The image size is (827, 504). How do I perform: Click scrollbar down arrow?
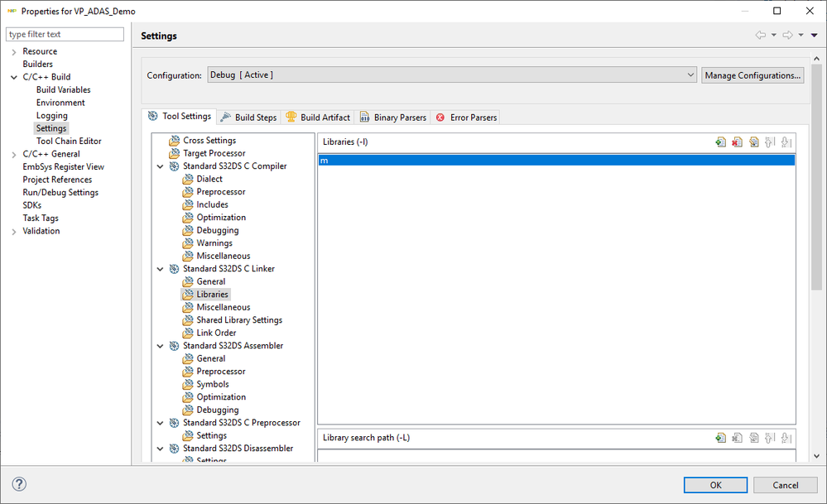click(816, 457)
